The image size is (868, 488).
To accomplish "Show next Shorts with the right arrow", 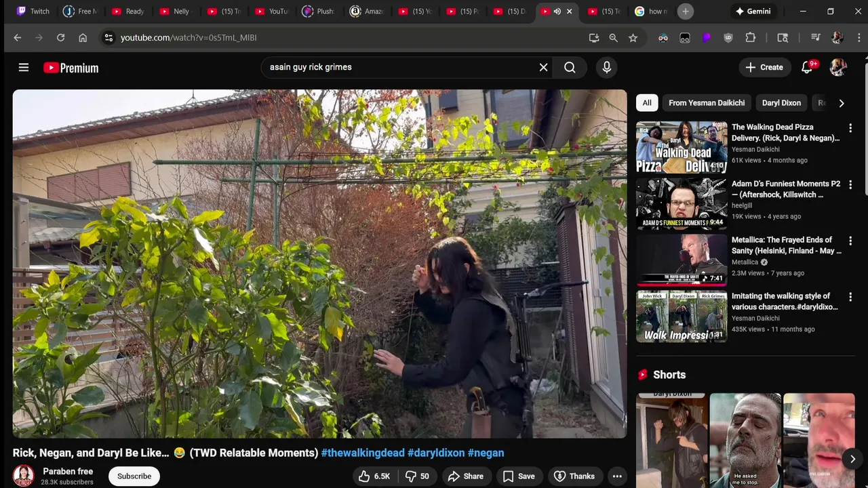I will click(852, 459).
